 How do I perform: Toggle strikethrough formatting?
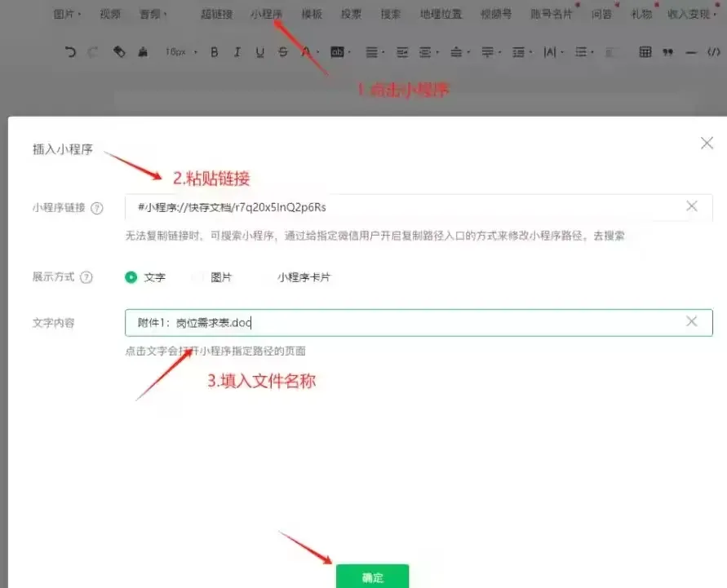tap(283, 52)
